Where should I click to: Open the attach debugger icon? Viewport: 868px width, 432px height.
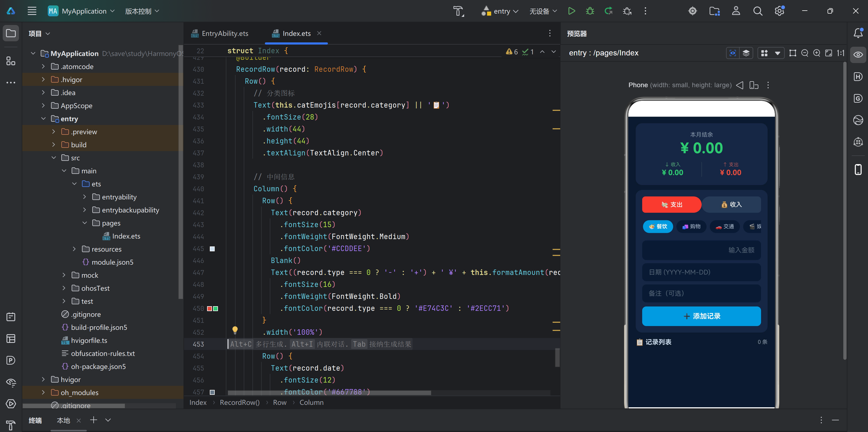(627, 11)
